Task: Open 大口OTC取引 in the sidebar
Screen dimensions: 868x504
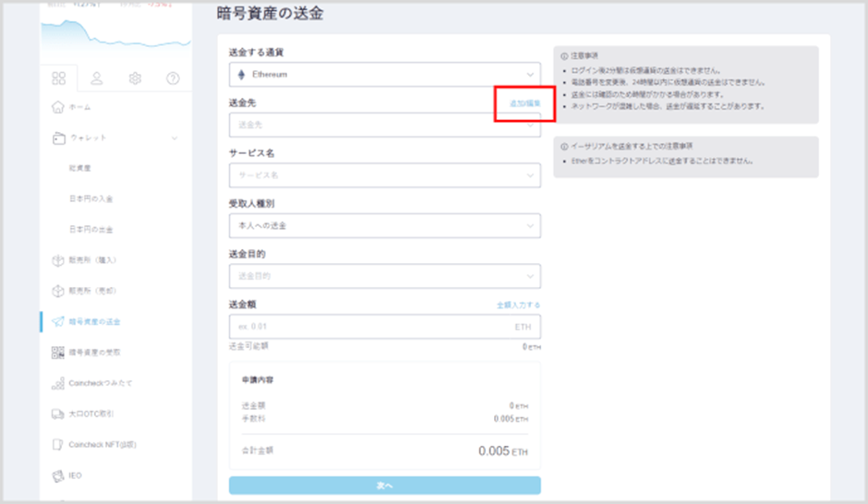Action: point(90,414)
